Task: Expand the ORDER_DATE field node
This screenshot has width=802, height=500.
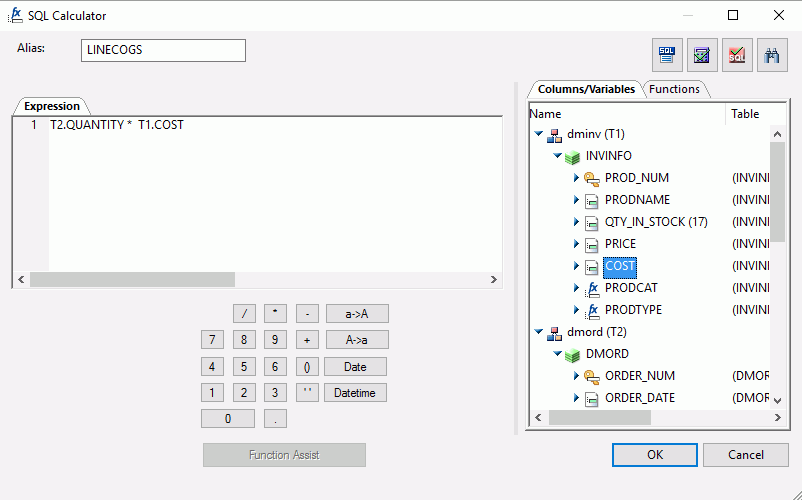Action: (x=576, y=398)
